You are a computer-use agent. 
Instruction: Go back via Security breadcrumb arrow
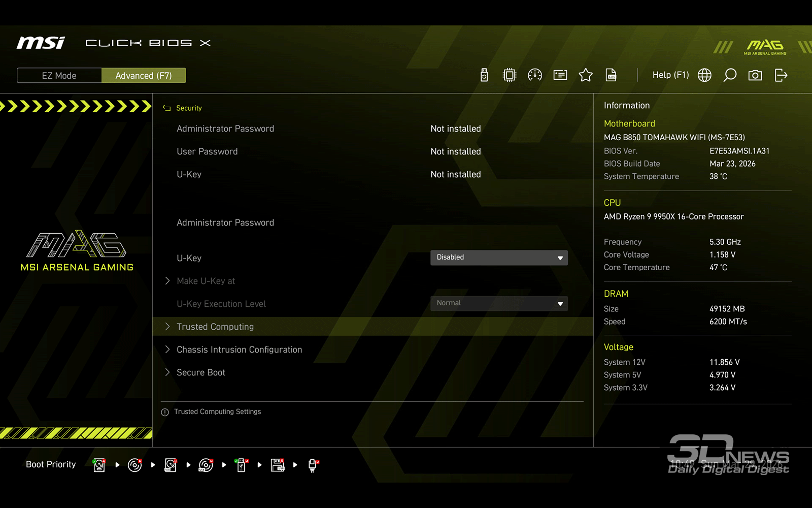coord(166,108)
